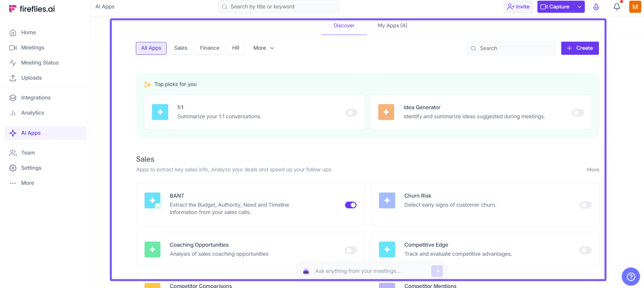This screenshot has width=644, height=288.
Task: Select the Finance category filter
Action: coord(210,48)
